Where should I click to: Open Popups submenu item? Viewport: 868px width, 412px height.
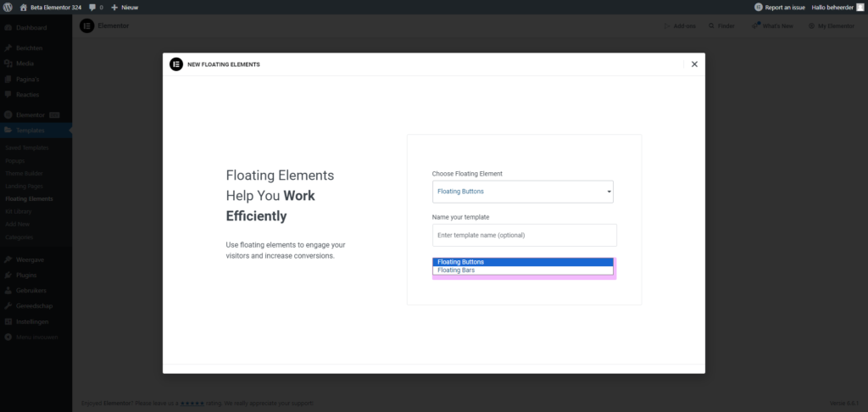[15, 160]
